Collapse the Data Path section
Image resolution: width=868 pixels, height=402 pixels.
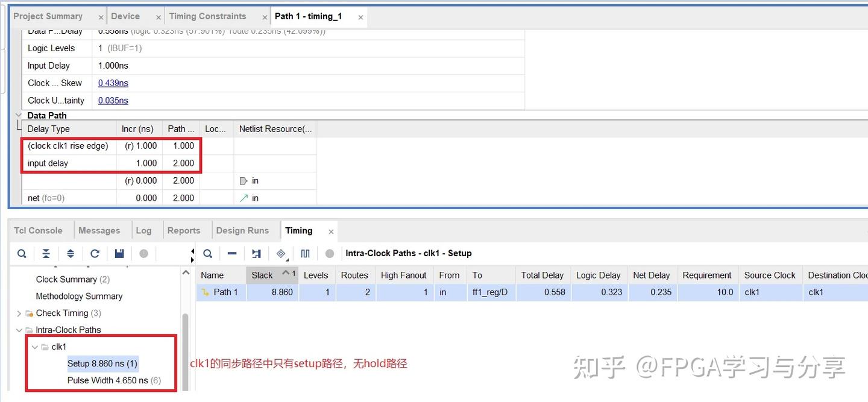point(19,115)
